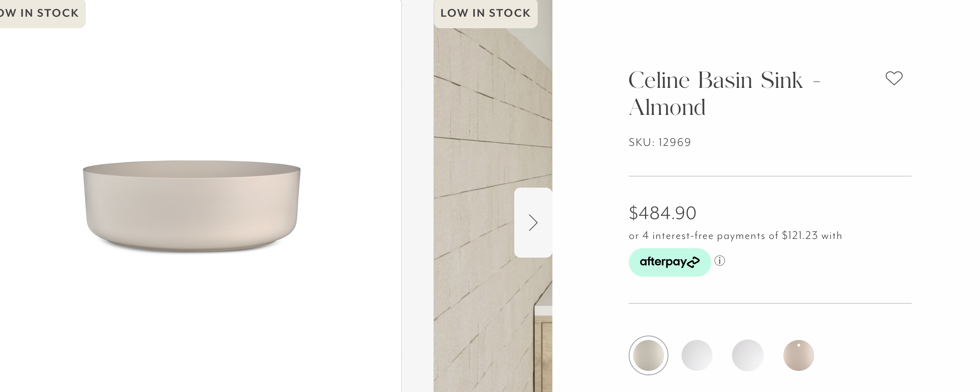Advance gallery with the right chevron arrow
Image resolution: width=980 pixels, height=392 pixels.
pyautogui.click(x=533, y=223)
